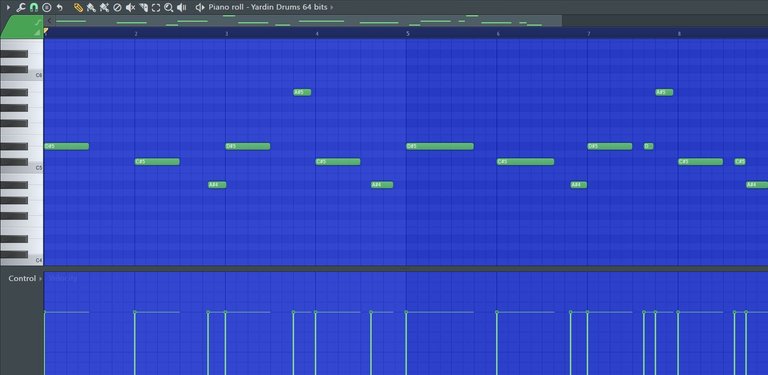Click bar 5 on the timeline ruler

tap(407, 33)
